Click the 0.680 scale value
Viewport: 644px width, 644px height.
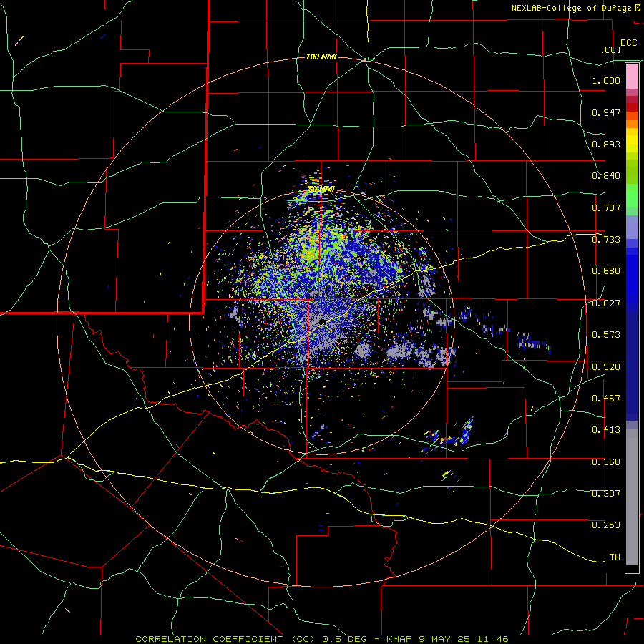pyautogui.click(x=606, y=271)
